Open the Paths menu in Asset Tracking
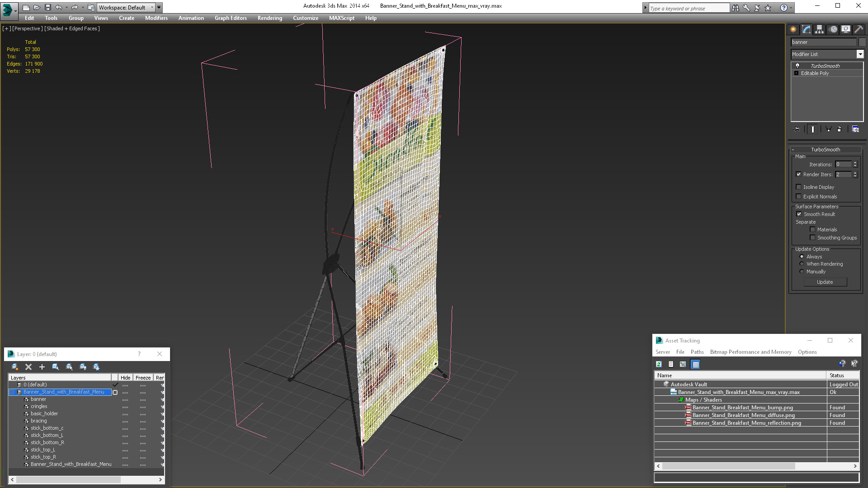This screenshot has height=488, width=868. click(x=697, y=352)
